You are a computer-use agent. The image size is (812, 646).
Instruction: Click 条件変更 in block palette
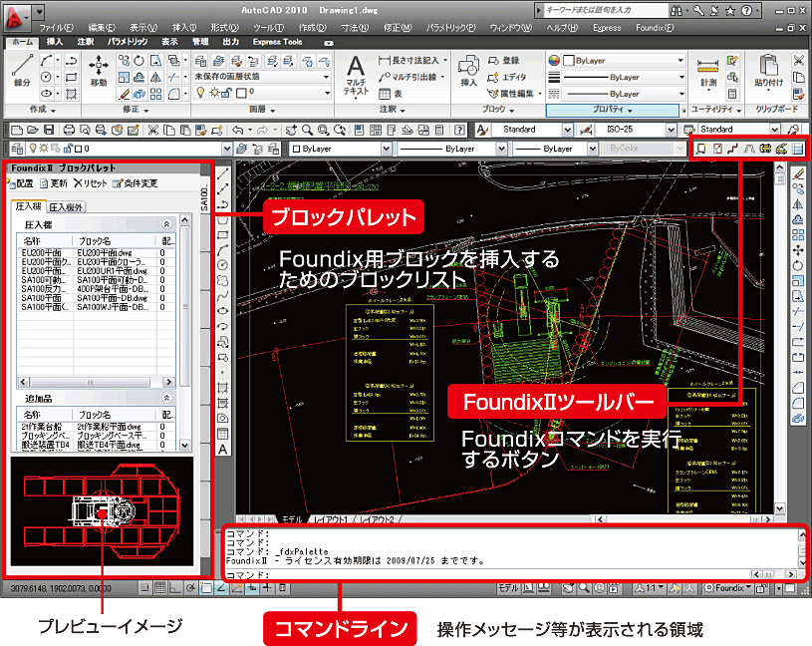[135, 183]
